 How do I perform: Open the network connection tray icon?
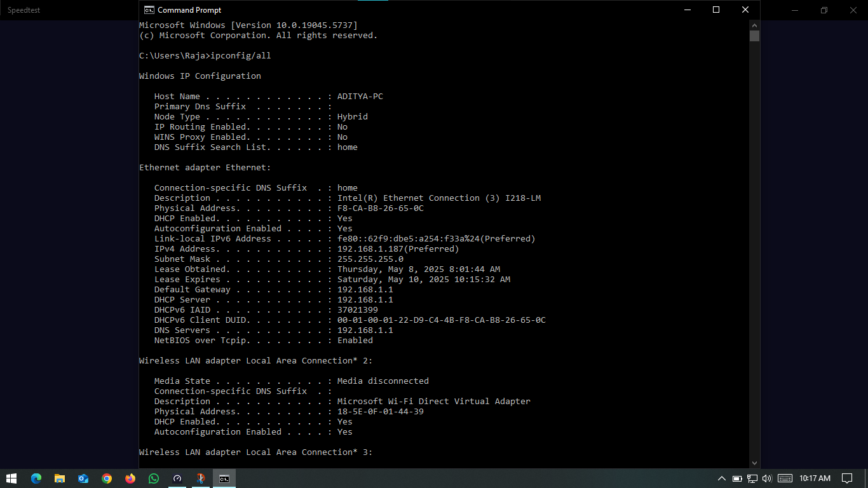tap(752, 478)
